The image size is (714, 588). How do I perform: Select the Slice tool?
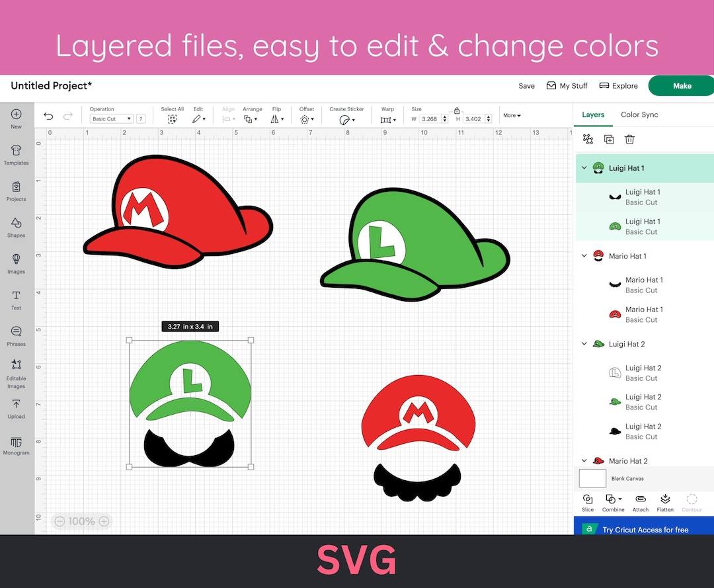pyautogui.click(x=587, y=501)
